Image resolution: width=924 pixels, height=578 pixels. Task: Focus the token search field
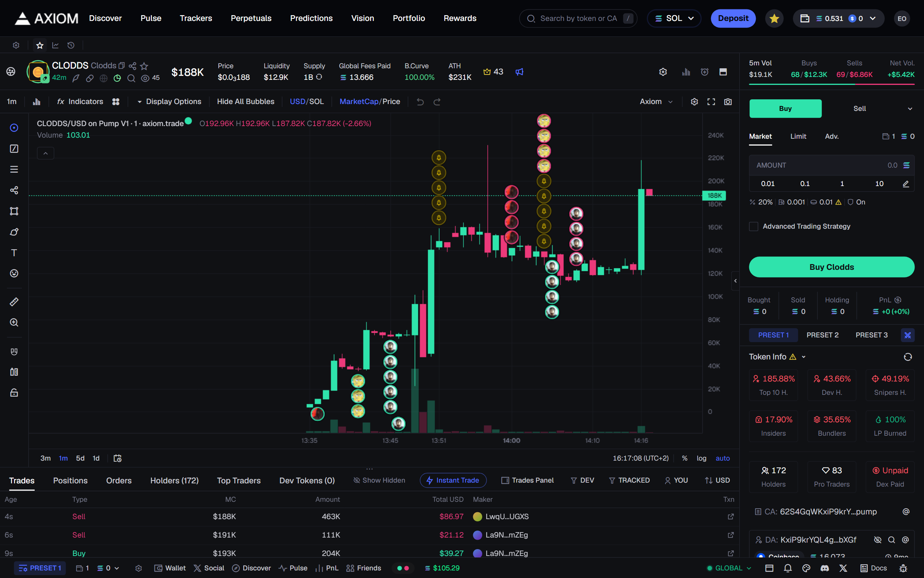(578, 18)
